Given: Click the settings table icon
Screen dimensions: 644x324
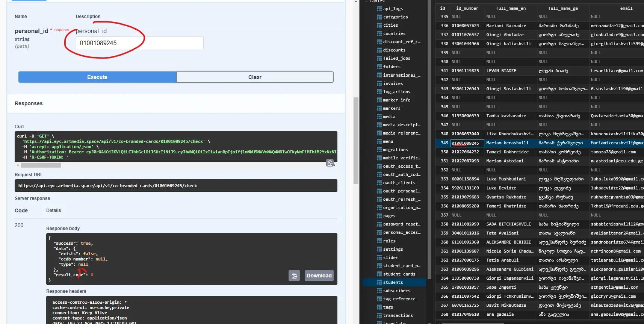Looking at the screenshot, I should point(379,249).
